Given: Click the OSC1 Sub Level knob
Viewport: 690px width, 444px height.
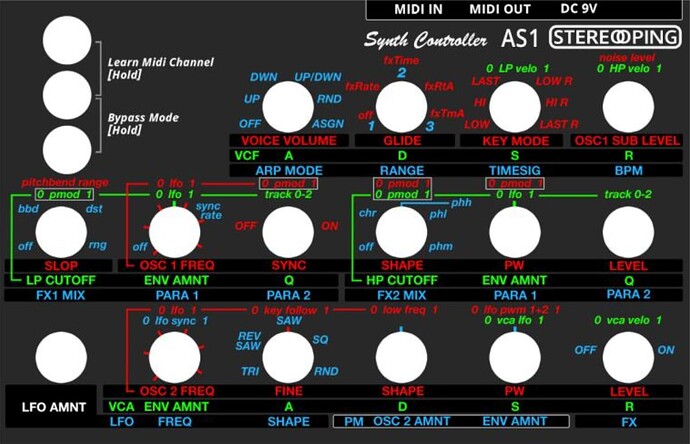Looking at the screenshot, I should tap(628, 107).
